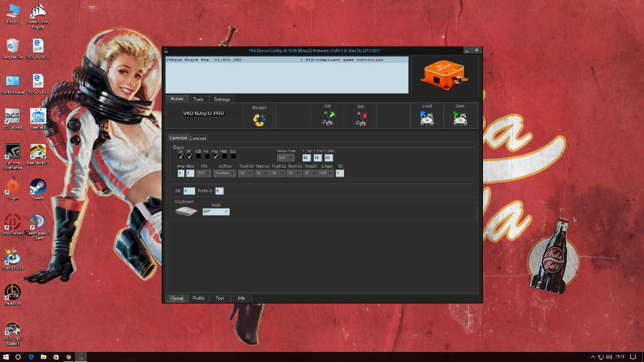Open the FPS dropdown
Viewport: 644px width, 362px height.
click(203, 173)
